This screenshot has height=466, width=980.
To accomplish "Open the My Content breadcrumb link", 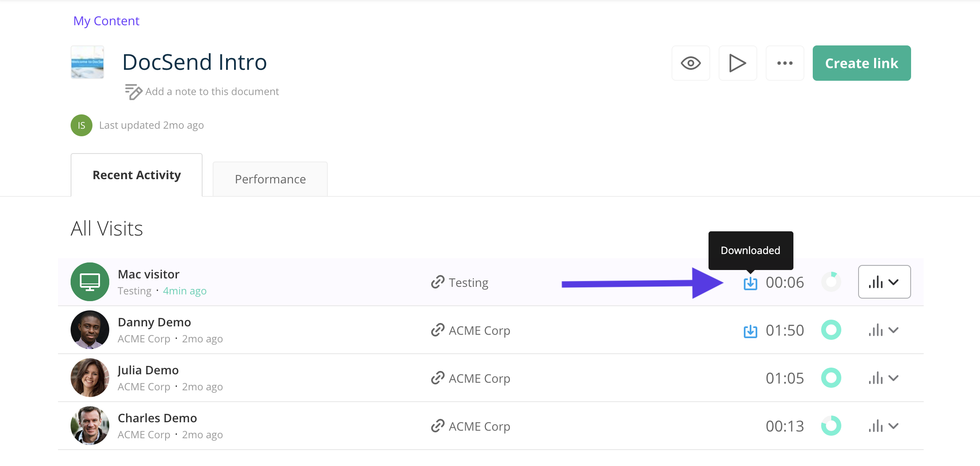I will [106, 21].
